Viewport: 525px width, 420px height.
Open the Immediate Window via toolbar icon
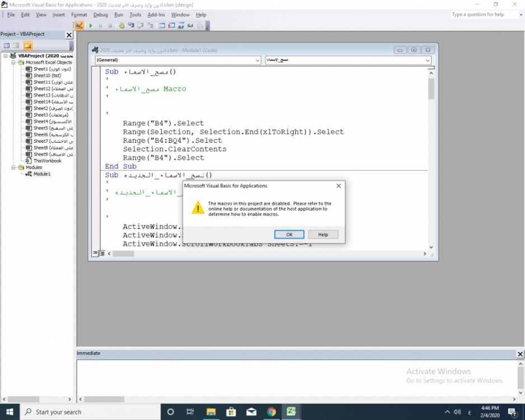[x=171, y=25]
